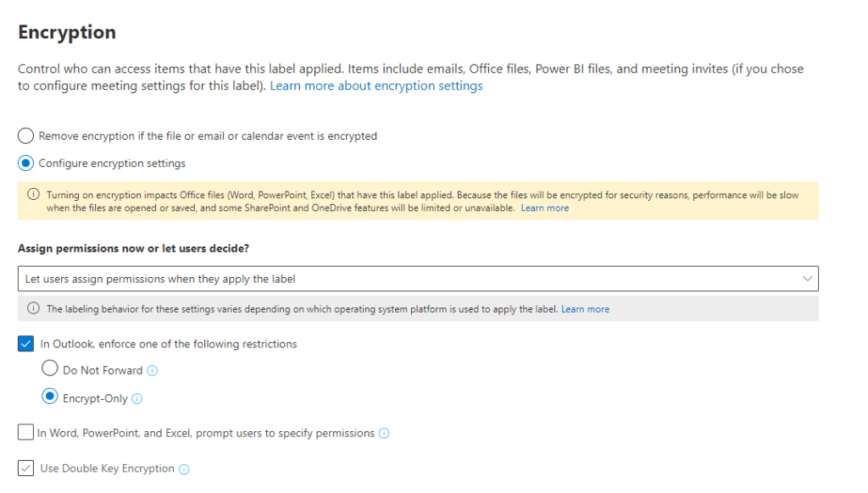
Task: Choose the Encrypt-Only restriction
Action: pos(50,397)
